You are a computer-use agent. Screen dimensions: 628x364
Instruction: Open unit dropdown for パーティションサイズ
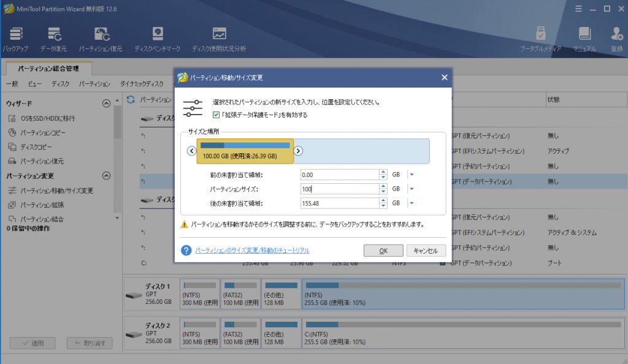pyautogui.click(x=412, y=189)
